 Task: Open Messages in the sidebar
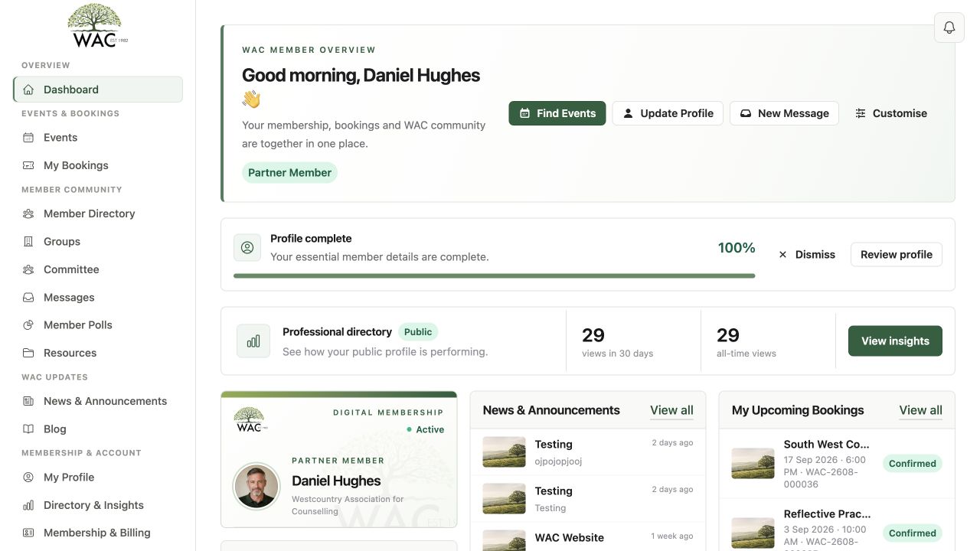pyautogui.click(x=98, y=298)
